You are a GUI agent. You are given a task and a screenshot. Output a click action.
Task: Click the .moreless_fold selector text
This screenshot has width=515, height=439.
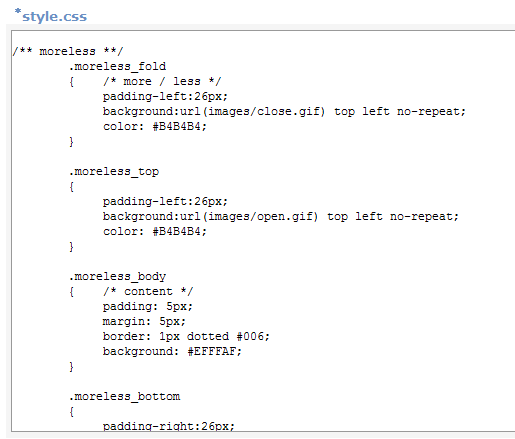(117, 66)
